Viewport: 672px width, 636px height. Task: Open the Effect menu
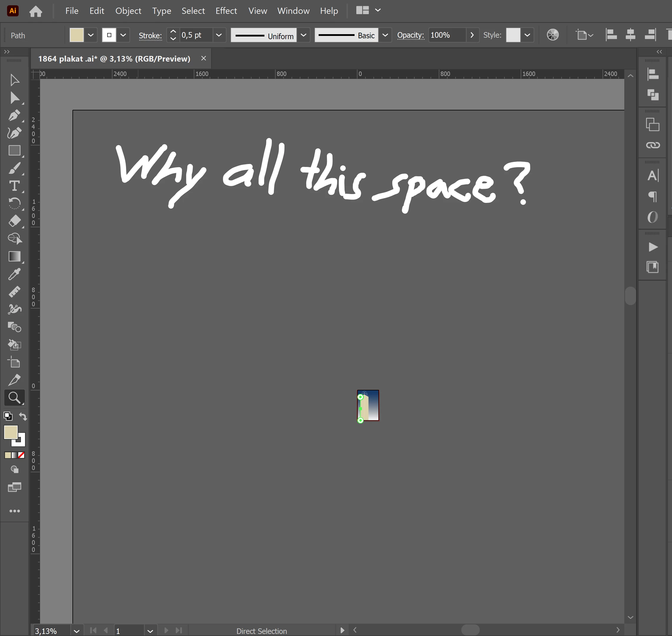[226, 11]
